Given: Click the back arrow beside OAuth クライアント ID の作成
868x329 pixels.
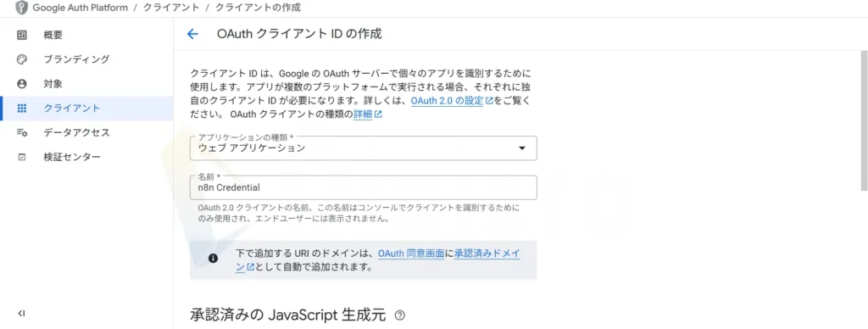Looking at the screenshot, I should [192, 34].
